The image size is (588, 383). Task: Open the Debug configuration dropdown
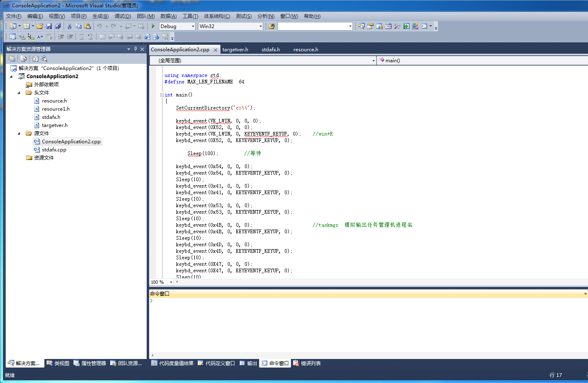pos(193,26)
